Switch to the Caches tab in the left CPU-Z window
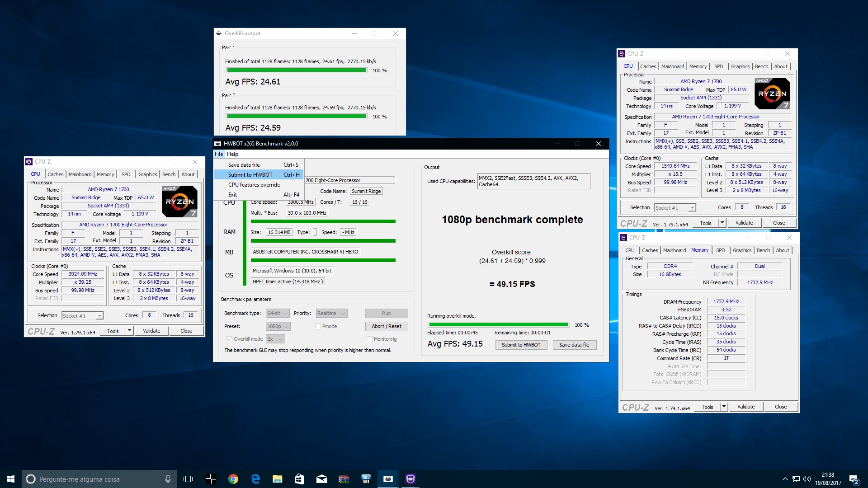This screenshot has height=488, width=868. coord(56,174)
